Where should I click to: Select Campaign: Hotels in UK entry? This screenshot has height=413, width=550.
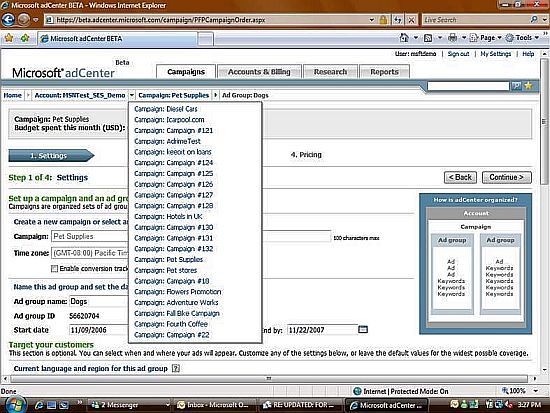tap(168, 217)
